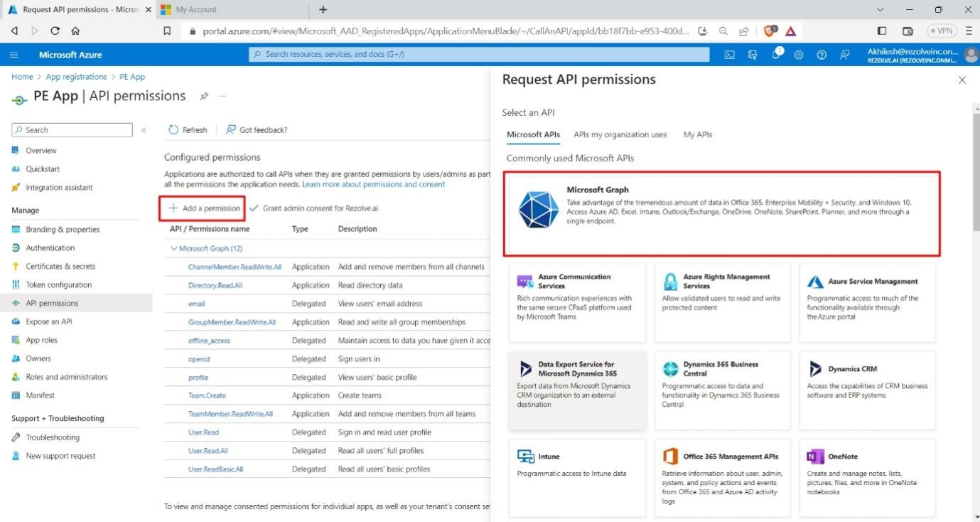Open a new browser tab

click(323, 10)
